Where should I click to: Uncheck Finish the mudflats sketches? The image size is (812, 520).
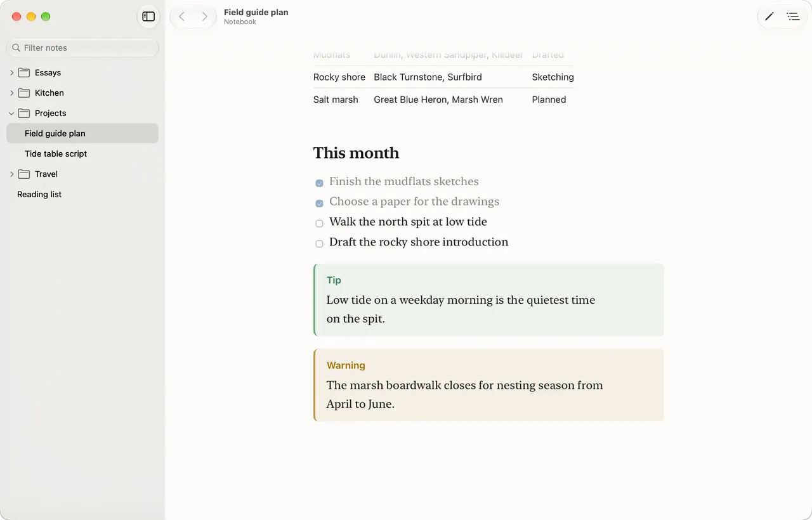320,183
